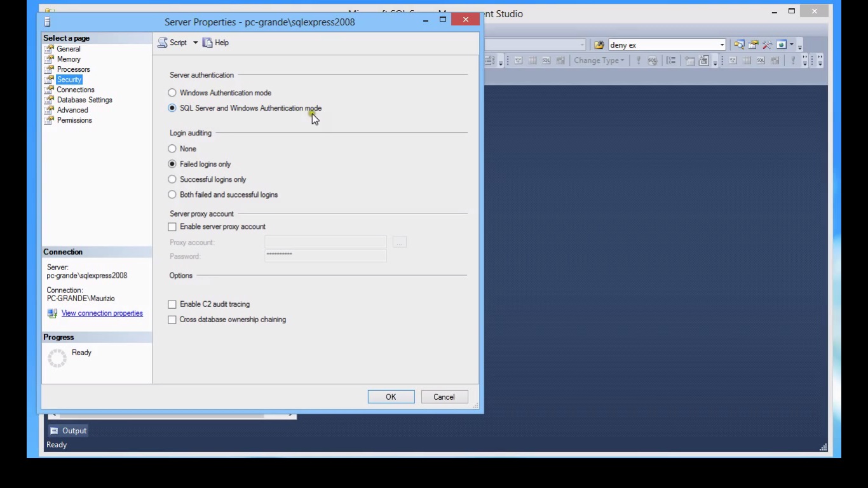Choose Successful logins only
This screenshot has height=488, width=868.
207,179
